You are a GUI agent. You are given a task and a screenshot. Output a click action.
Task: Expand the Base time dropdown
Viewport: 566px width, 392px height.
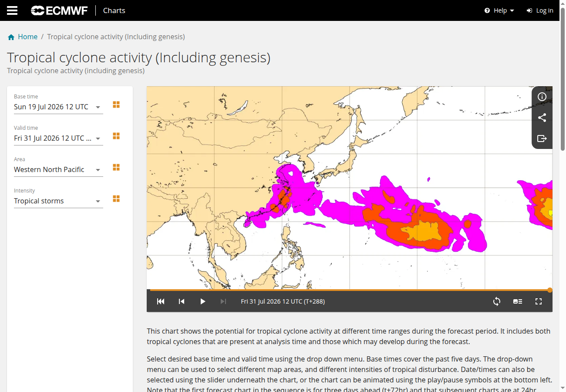58,107
